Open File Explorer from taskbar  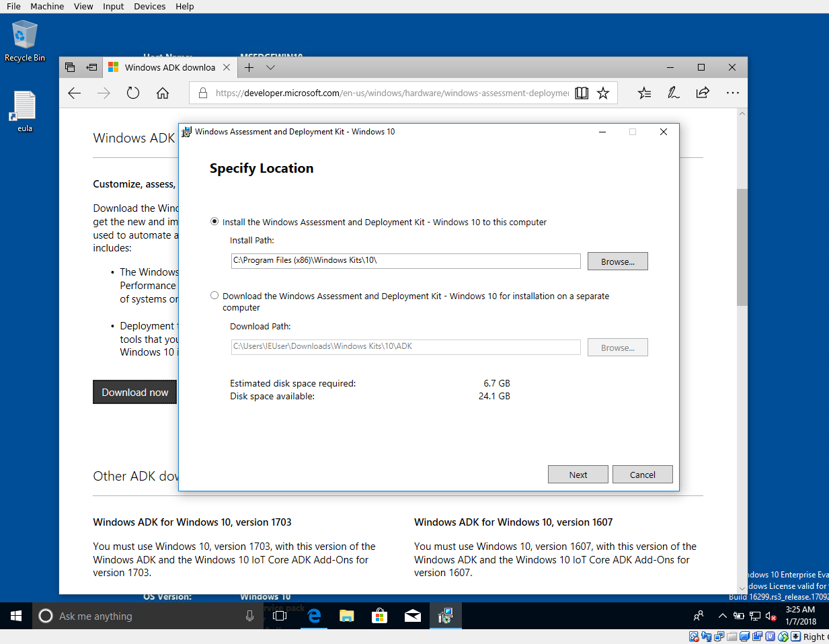coord(346,616)
